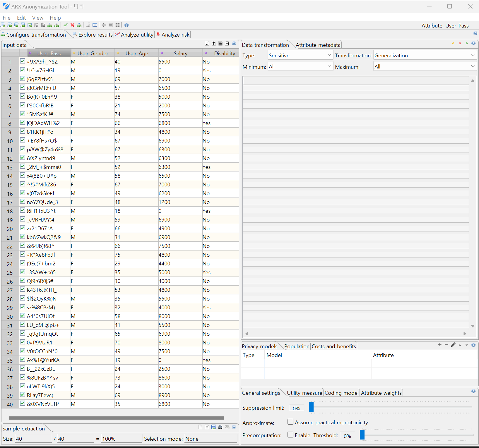Edit privacy model with pencil icon
Image resolution: width=479 pixels, height=448 pixels.
pos(453,345)
